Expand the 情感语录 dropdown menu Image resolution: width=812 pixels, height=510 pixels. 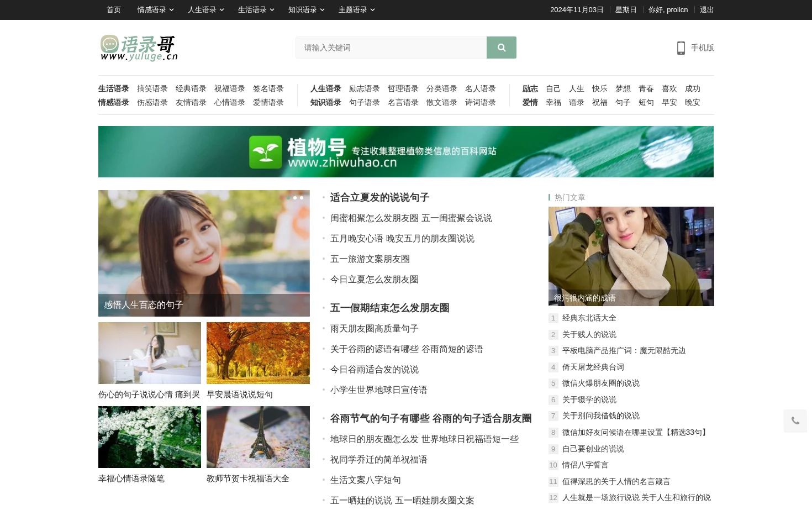(x=156, y=10)
